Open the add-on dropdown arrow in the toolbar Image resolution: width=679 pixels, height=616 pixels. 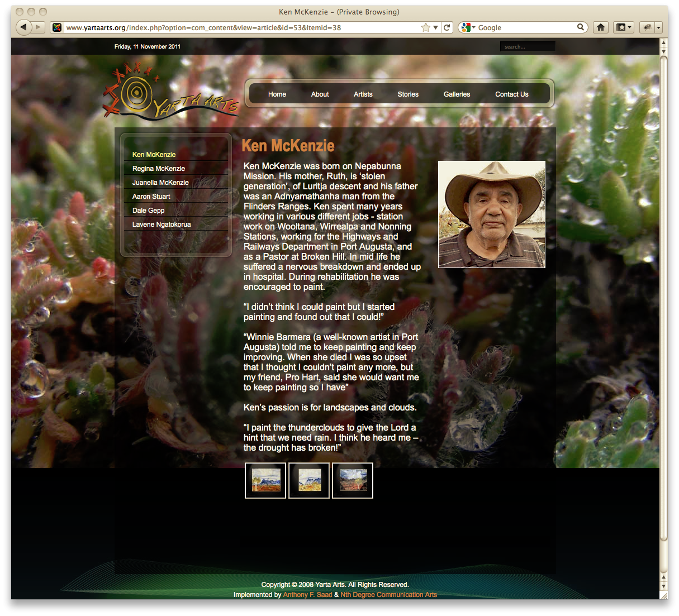point(658,27)
